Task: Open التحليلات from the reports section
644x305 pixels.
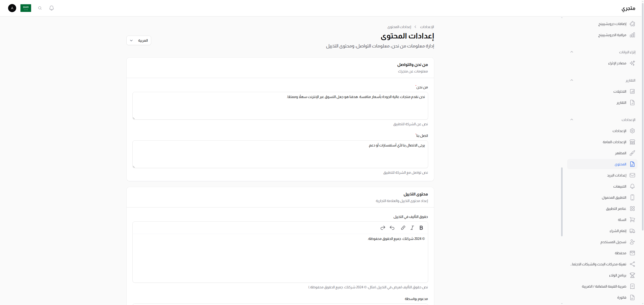Action: point(619,91)
